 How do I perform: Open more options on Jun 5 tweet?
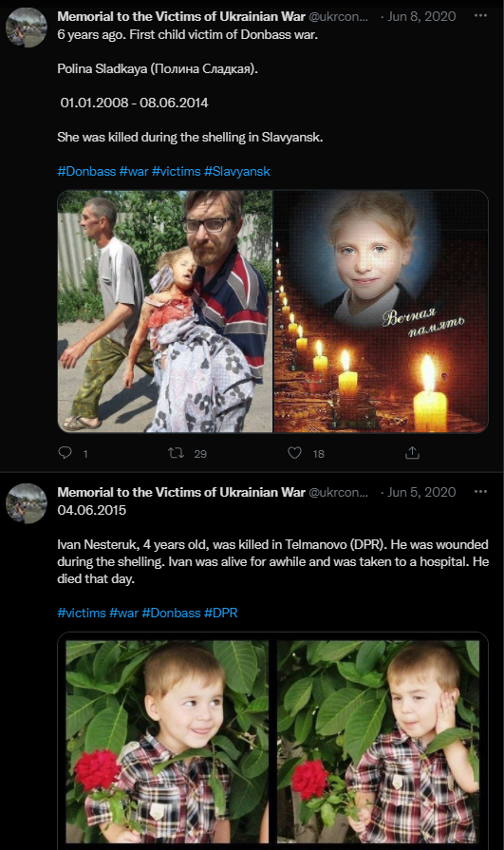click(x=480, y=492)
